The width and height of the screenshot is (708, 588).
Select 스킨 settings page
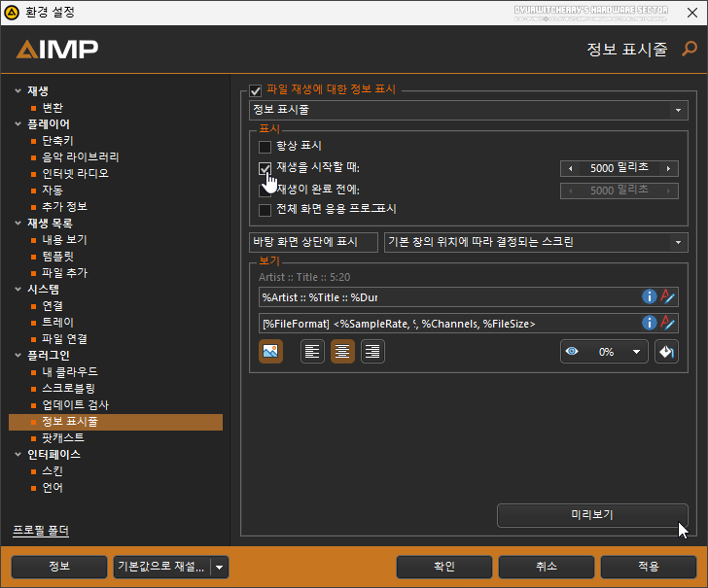tap(53, 470)
